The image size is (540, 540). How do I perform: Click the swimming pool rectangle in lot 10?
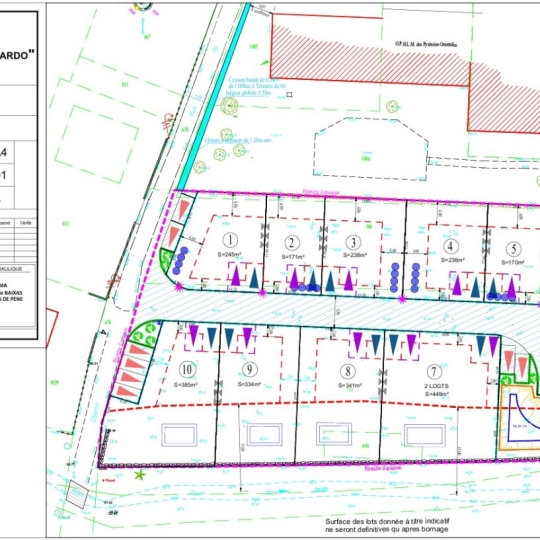click(179, 435)
